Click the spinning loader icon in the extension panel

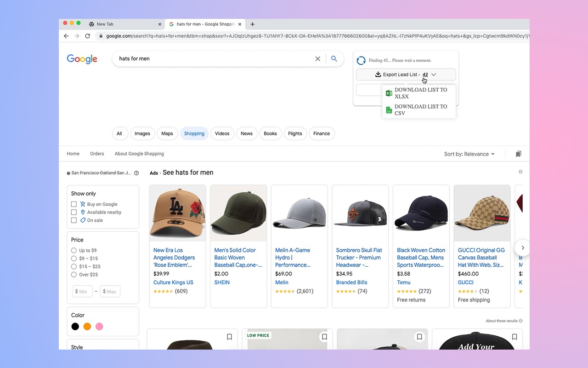coord(361,60)
